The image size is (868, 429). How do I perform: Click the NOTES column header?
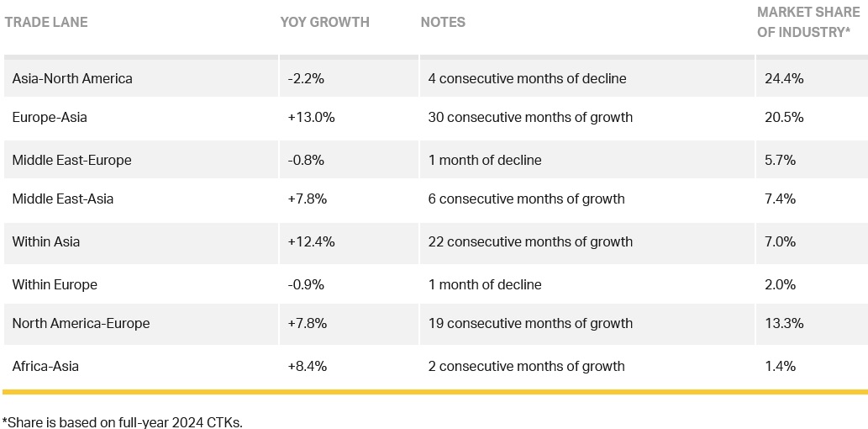(443, 23)
